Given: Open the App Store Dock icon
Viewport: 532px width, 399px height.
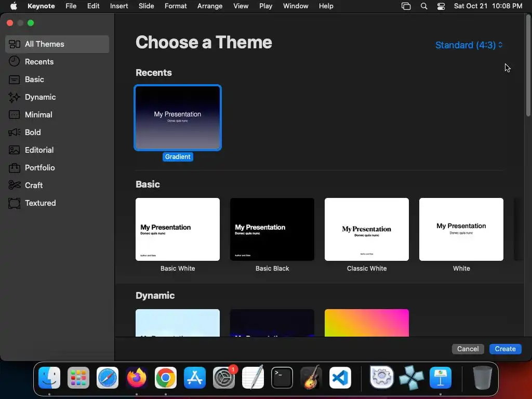Looking at the screenshot, I should click(x=195, y=378).
